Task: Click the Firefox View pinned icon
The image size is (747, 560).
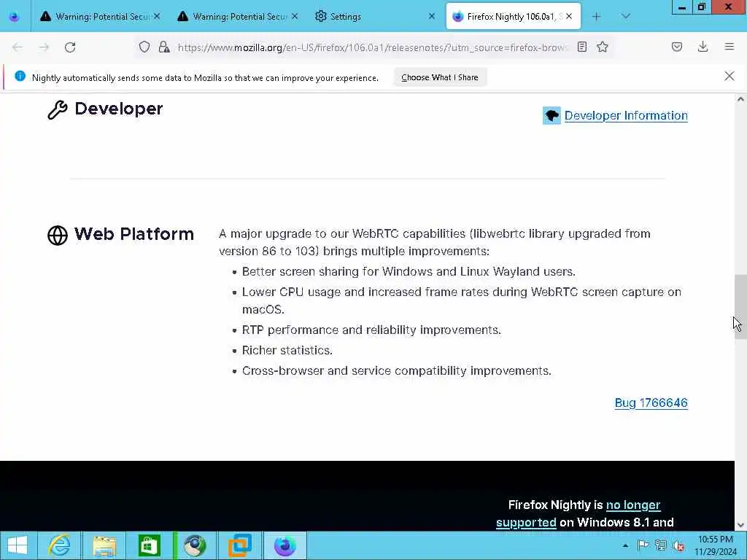Action: tap(15, 17)
